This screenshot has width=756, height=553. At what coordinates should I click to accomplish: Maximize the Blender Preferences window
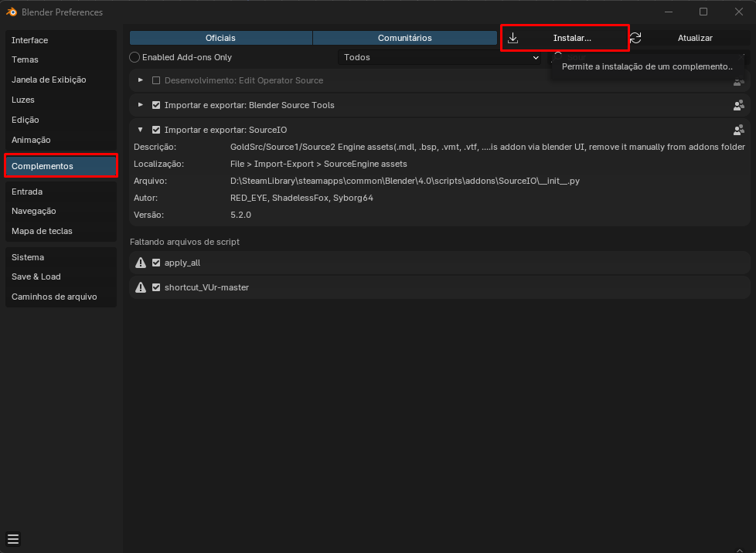click(x=703, y=12)
